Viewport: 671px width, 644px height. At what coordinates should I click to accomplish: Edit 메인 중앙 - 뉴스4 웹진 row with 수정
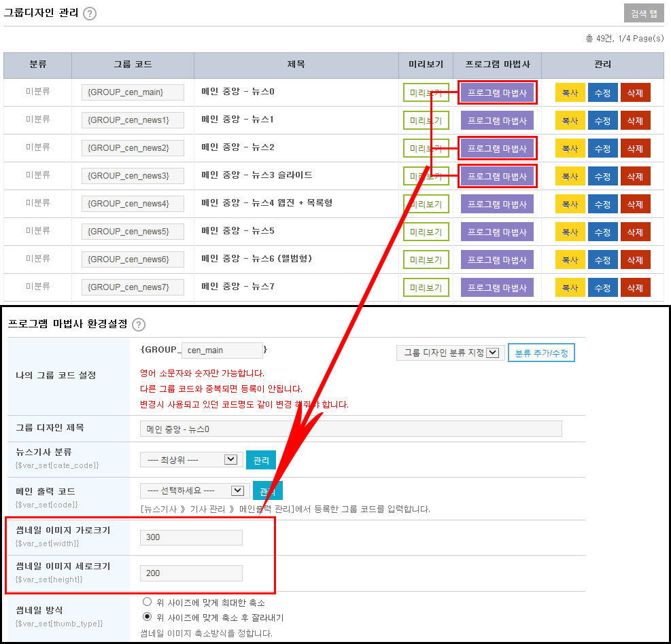(x=602, y=204)
